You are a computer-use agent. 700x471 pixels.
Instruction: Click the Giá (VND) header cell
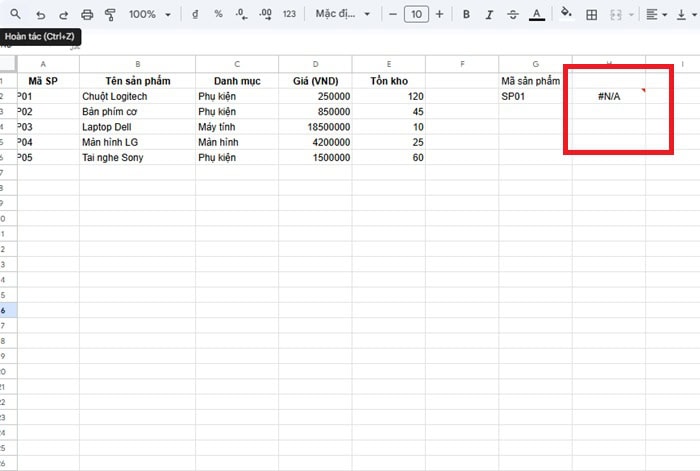pyautogui.click(x=316, y=81)
